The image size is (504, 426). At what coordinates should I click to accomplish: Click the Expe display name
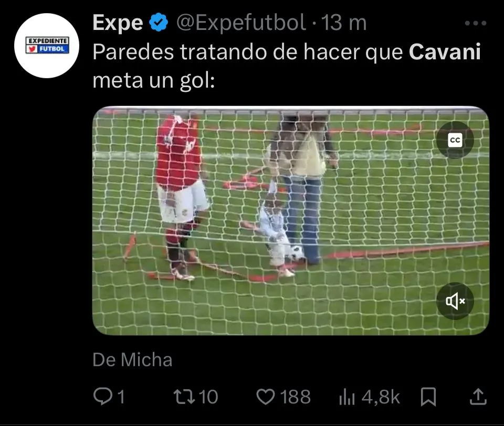(x=118, y=23)
